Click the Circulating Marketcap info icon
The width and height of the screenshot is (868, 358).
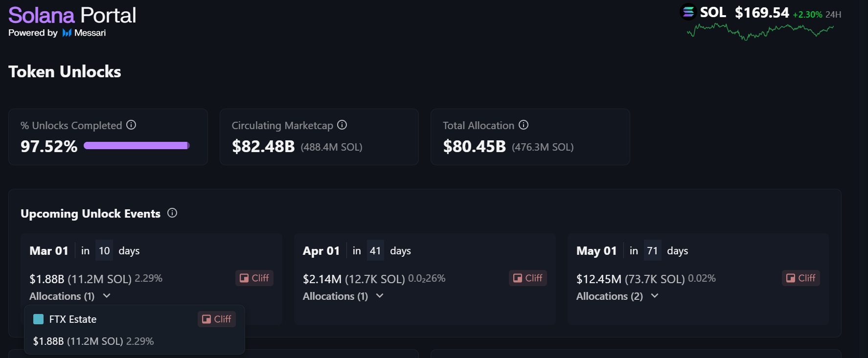point(342,125)
